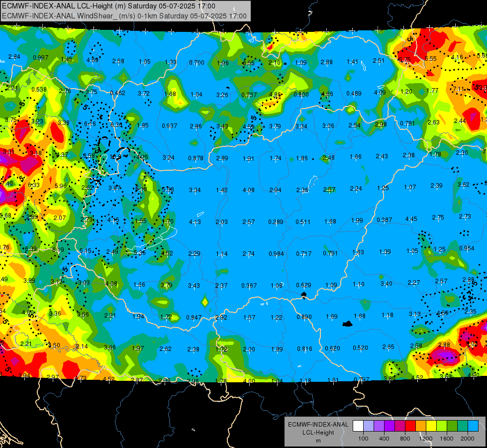Click the wind shear value '0.937'
Image resolution: width=487 pixels, height=448 pixels.
pyautogui.click(x=170, y=125)
